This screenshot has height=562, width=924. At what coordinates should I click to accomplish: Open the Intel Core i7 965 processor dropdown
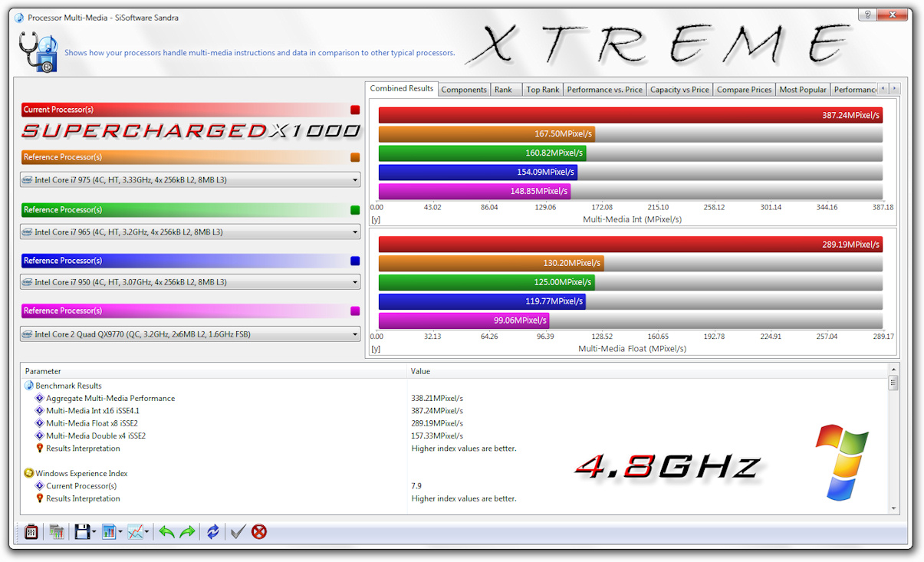tap(190, 232)
